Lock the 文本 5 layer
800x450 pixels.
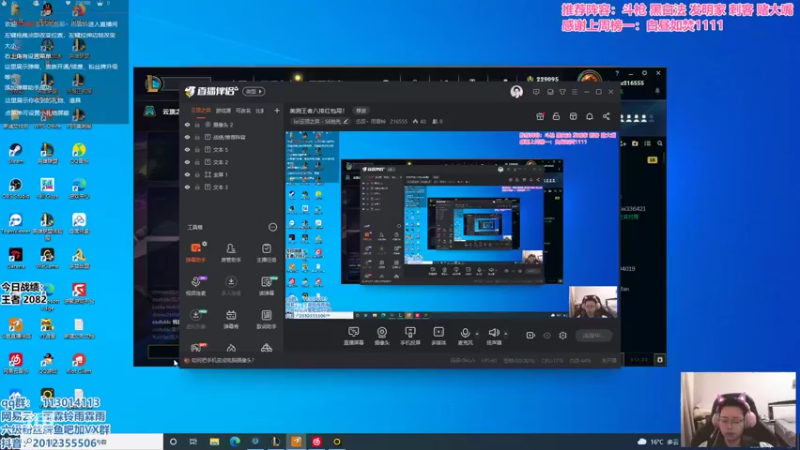pos(197,149)
